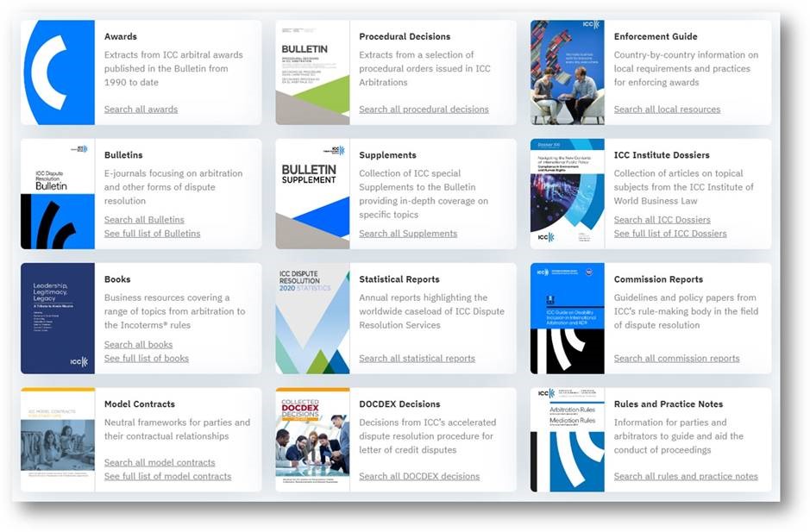Open the Bulletin Supplement cover image
Screen dimensions: 810x532
(x=312, y=194)
